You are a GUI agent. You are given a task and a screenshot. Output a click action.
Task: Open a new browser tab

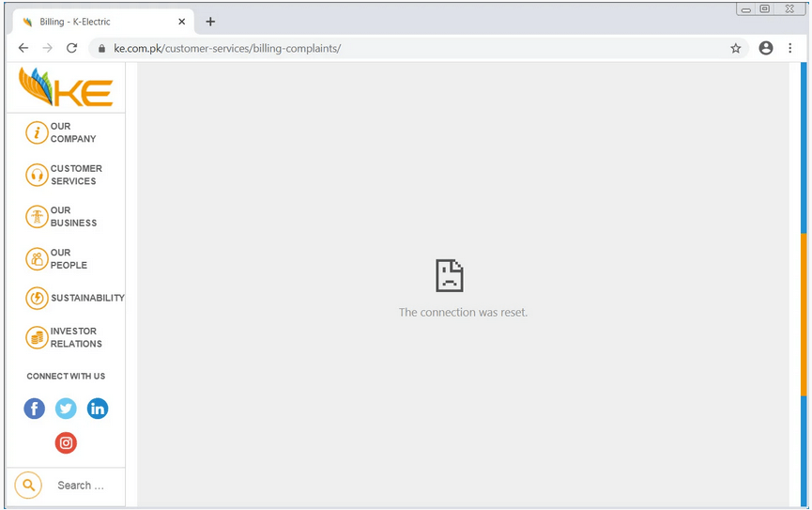click(x=210, y=22)
